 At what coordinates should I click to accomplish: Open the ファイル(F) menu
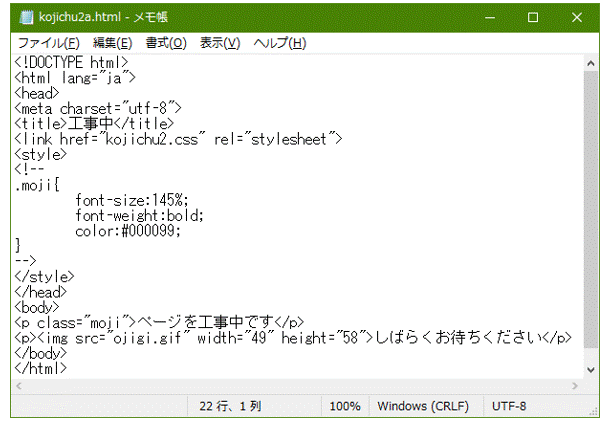pyautogui.click(x=48, y=43)
